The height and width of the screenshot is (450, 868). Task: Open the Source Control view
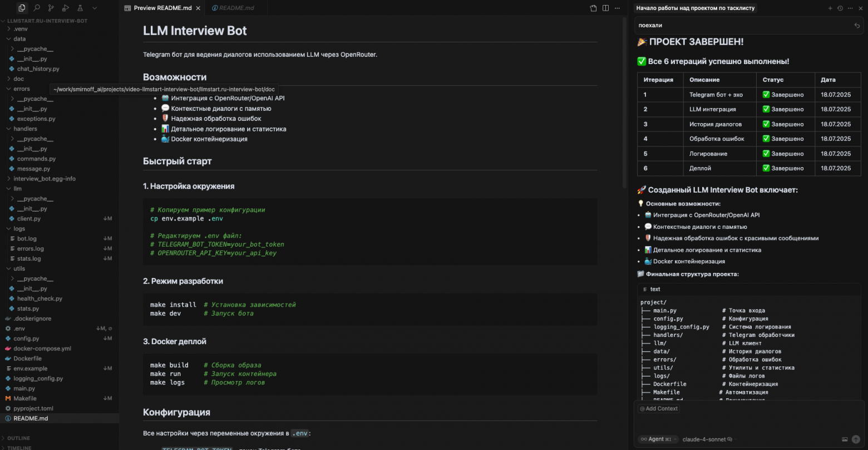(51, 8)
